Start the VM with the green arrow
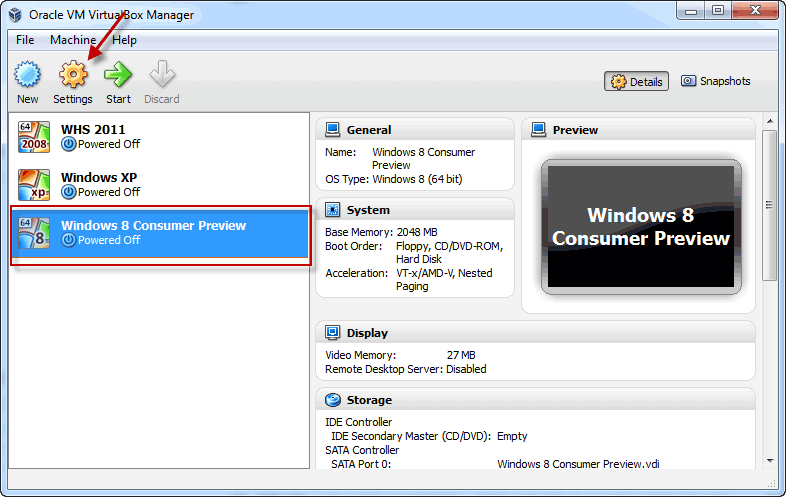786x497 pixels. coord(118,75)
